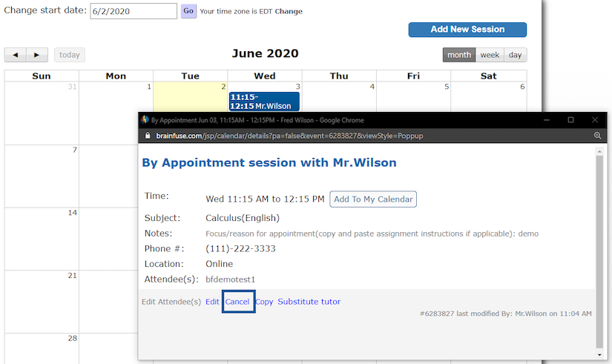Go to the next month arrow

tap(37, 55)
